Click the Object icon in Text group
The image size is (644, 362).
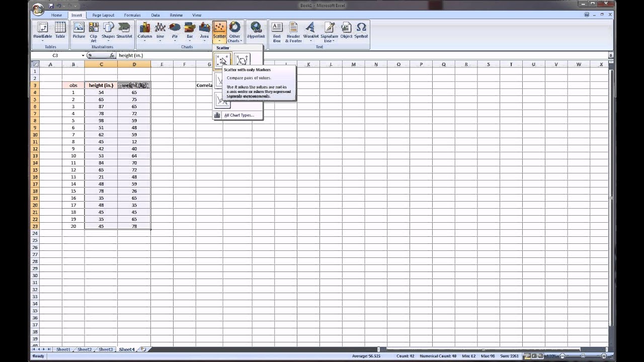coord(346,31)
